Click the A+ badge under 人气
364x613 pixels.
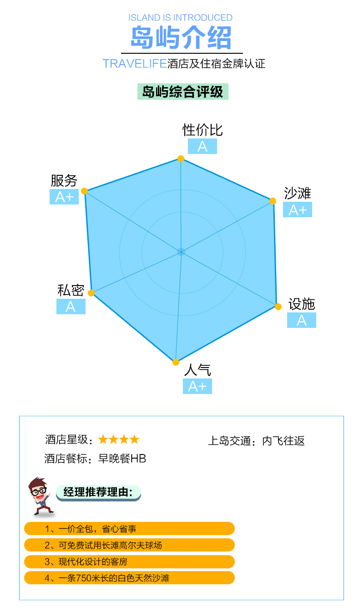pyautogui.click(x=197, y=386)
